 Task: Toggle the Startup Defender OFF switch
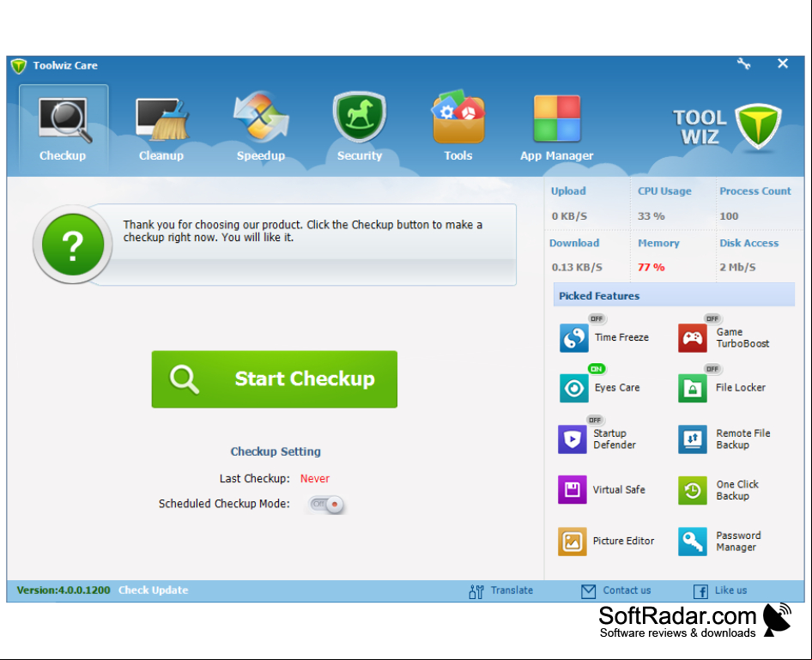point(595,421)
